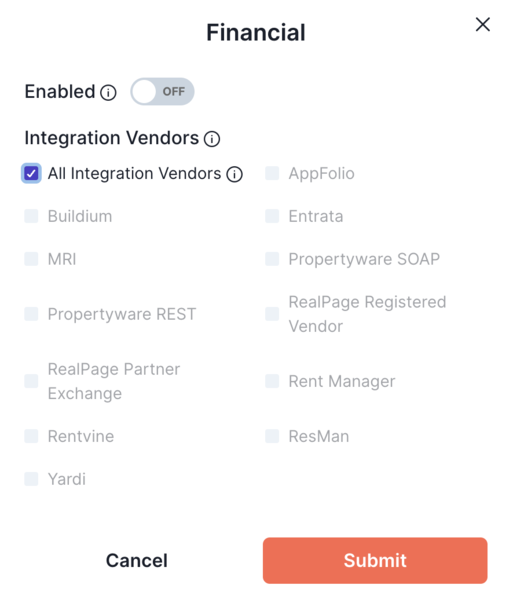Check the Propertyware SOAP checkbox
Image resolution: width=513 pixels, height=600 pixels.
pos(272,259)
